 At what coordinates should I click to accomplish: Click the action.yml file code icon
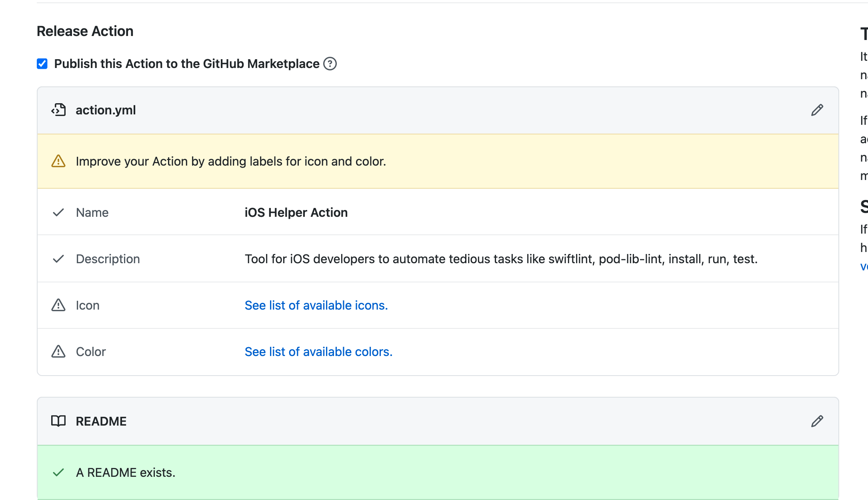click(x=58, y=110)
